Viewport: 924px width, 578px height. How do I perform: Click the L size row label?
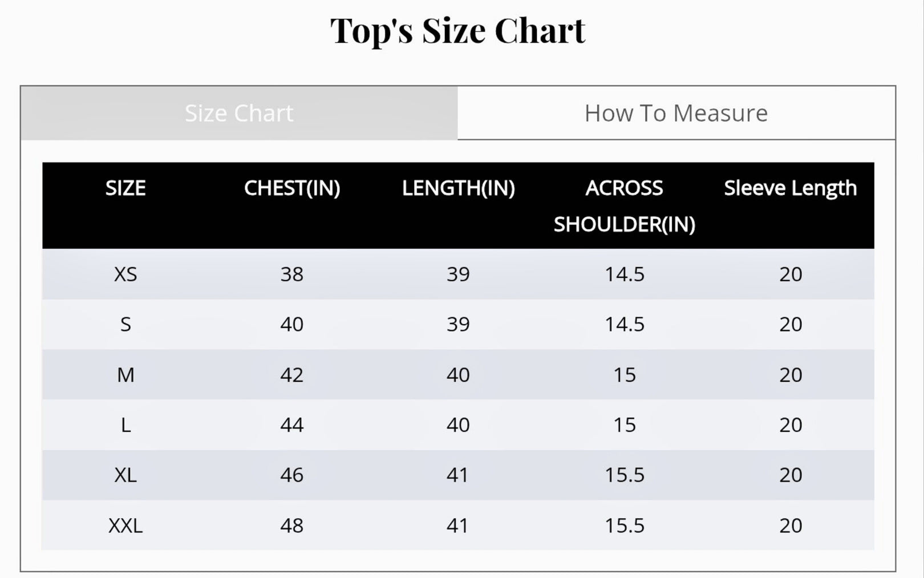[125, 425]
